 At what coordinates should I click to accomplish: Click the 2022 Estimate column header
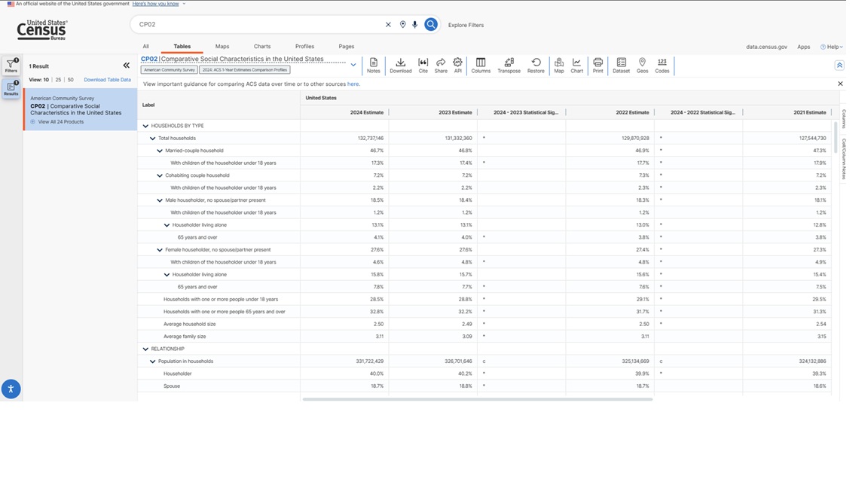(610, 112)
